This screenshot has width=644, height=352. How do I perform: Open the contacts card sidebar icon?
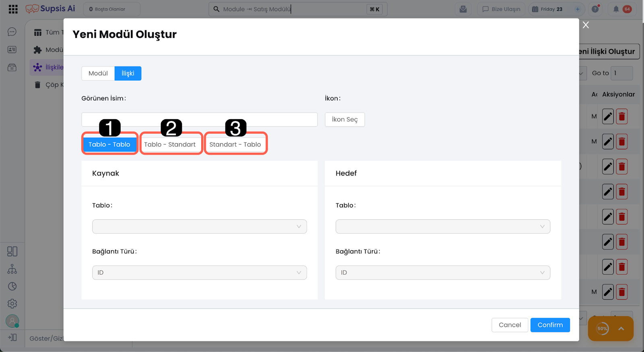pyautogui.click(x=12, y=50)
